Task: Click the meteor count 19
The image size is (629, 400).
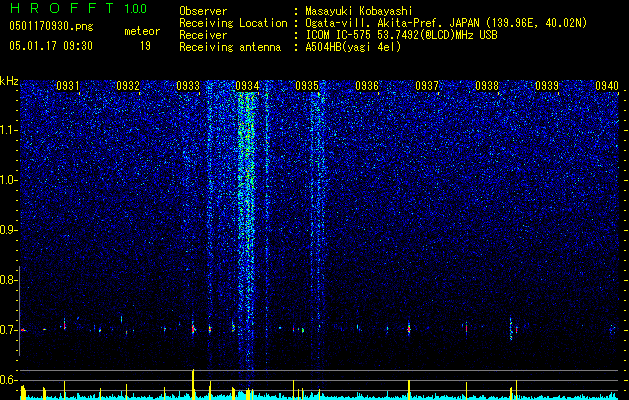Action: (145, 46)
